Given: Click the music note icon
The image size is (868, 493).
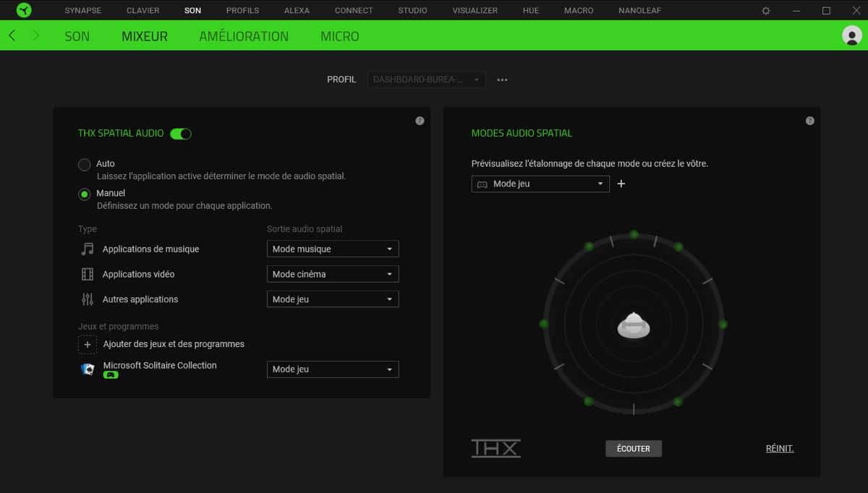Looking at the screenshot, I should tap(88, 249).
